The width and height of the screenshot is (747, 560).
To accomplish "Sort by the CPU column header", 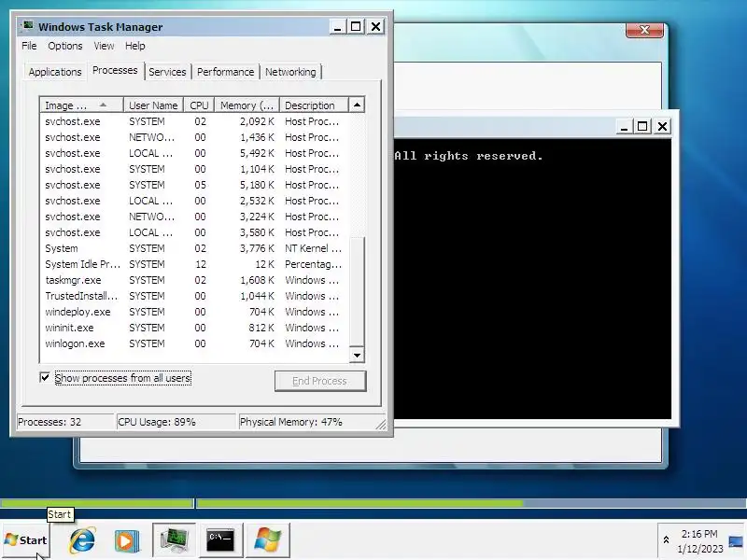I will pos(199,105).
